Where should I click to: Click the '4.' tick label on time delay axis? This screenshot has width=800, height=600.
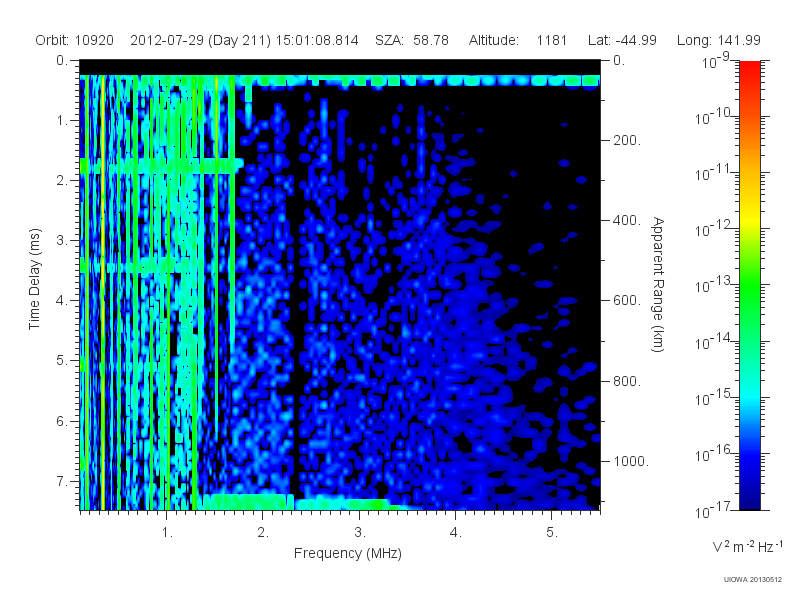tap(62, 301)
